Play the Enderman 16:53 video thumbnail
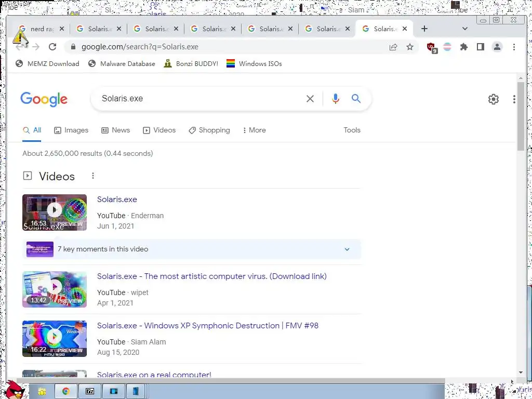Screen dimensions: 532x399 (54, 212)
